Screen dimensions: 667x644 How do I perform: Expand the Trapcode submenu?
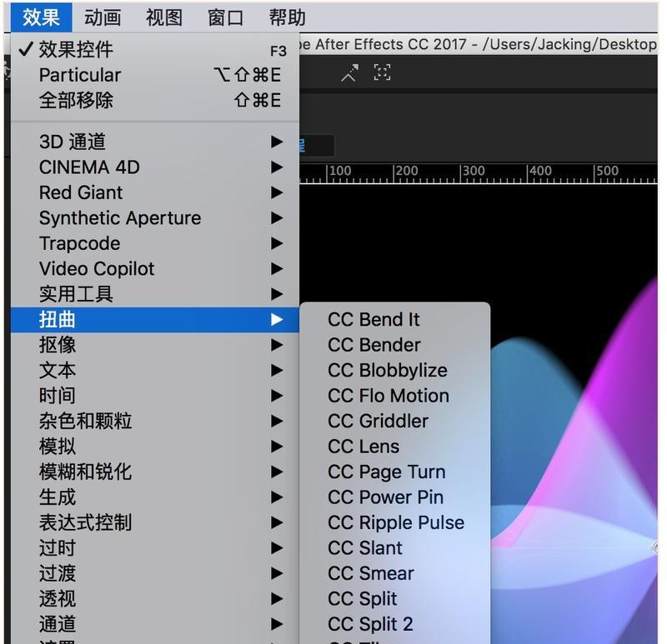(x=155, y=243)
